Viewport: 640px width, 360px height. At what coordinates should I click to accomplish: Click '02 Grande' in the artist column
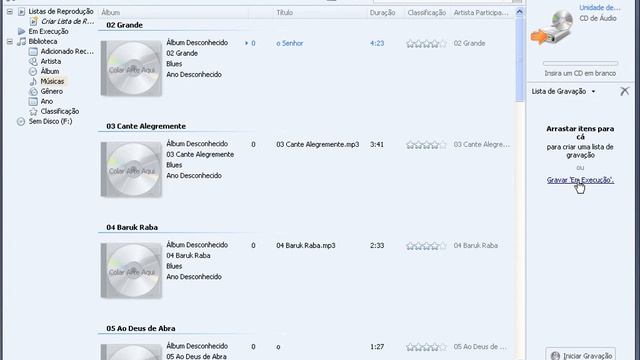coord(469,43)
